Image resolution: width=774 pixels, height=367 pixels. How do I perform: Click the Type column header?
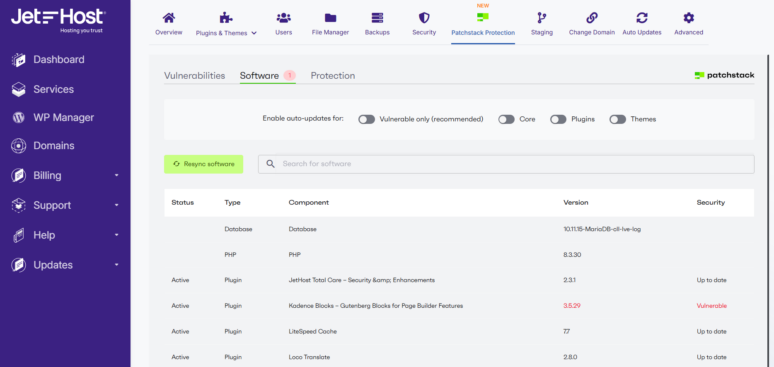(232, 203)
